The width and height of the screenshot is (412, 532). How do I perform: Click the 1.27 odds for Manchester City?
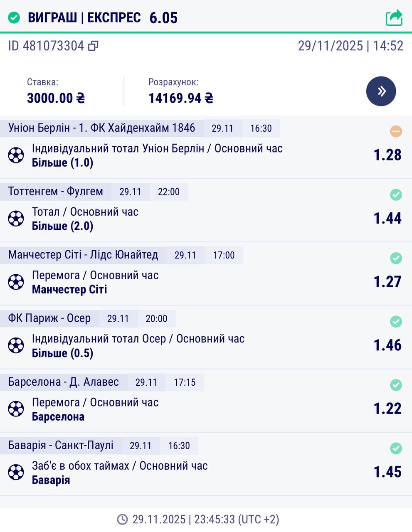pos(387,282)
